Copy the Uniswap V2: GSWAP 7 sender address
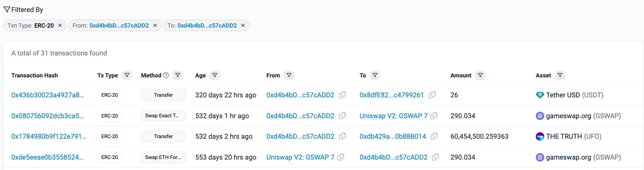The width and height of the screenshot is (644, 170). 341,157
